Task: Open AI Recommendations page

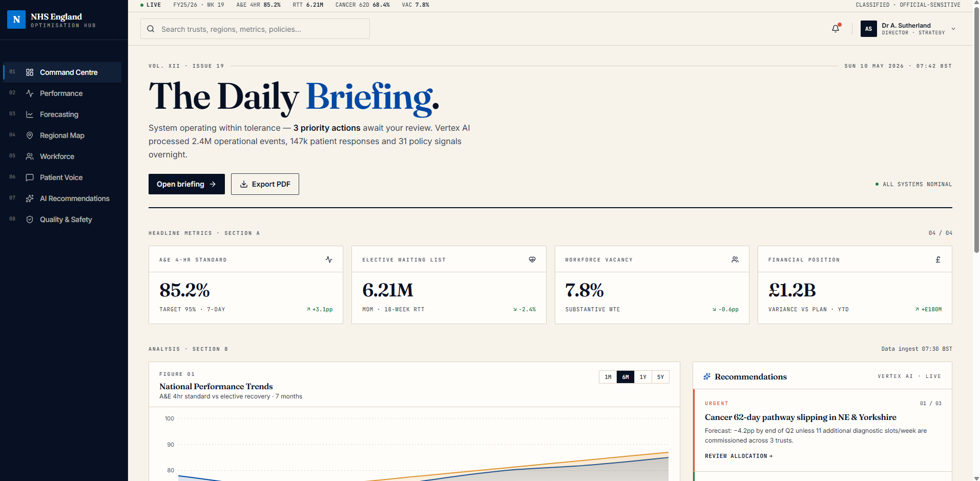Action: [62, 198]
